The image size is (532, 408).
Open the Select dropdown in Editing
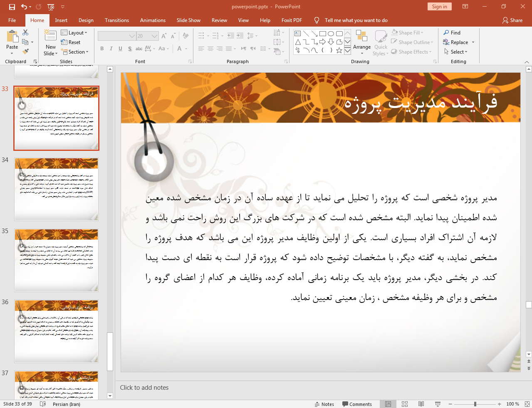pos(456,52)
